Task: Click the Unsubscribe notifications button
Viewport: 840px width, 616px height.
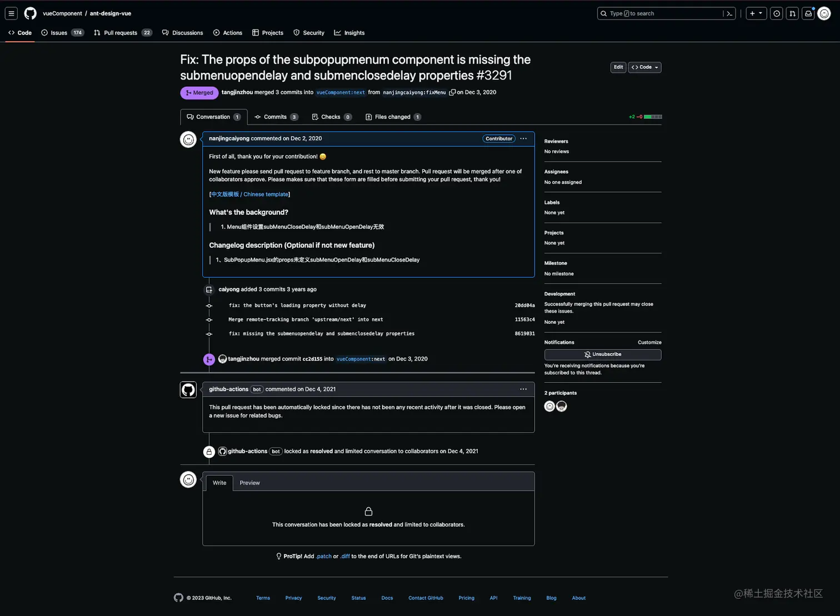Action: [x=603, y=354]
